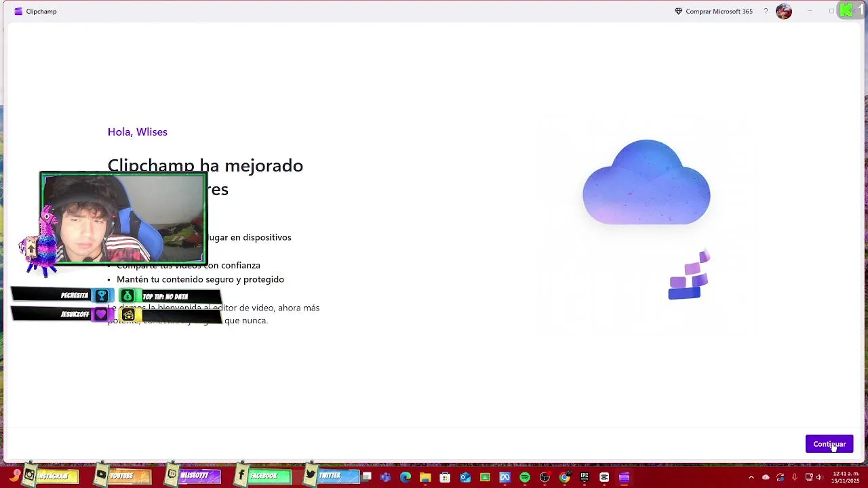
Task: Open the help question mark icon
Action: click(x=766, y=12)
